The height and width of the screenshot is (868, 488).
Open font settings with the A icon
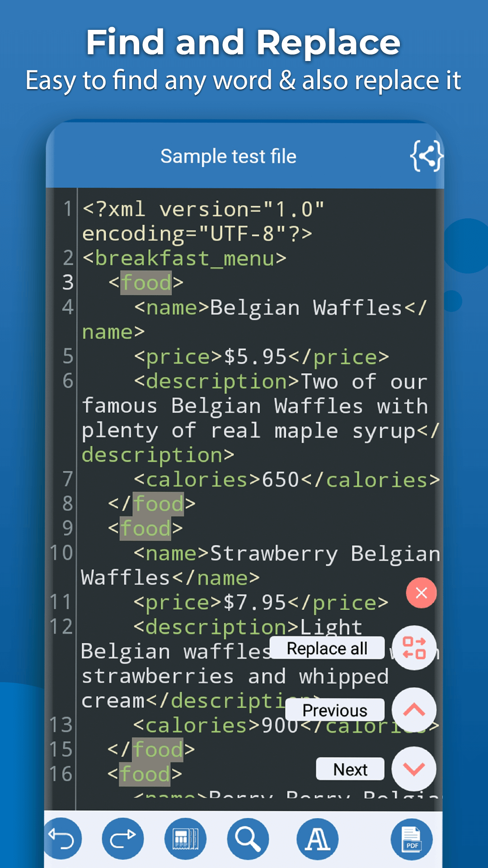click(x=318, y=839)
